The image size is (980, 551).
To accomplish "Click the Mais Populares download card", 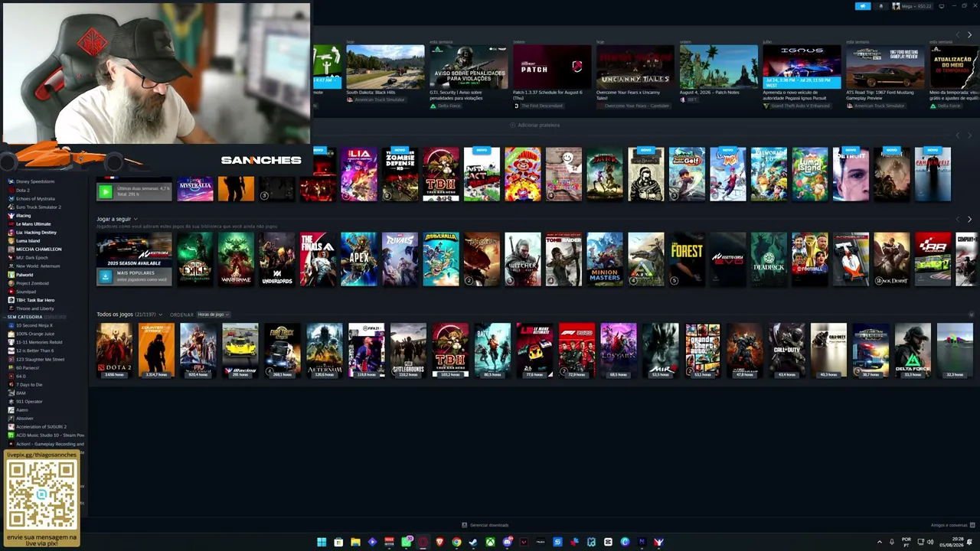I will pyautogui.click(x=134, y=276).
